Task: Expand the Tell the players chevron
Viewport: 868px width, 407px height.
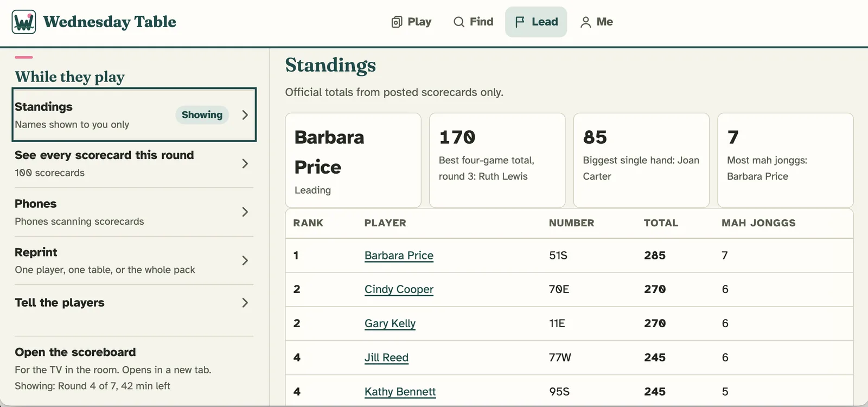Action: 245,303
